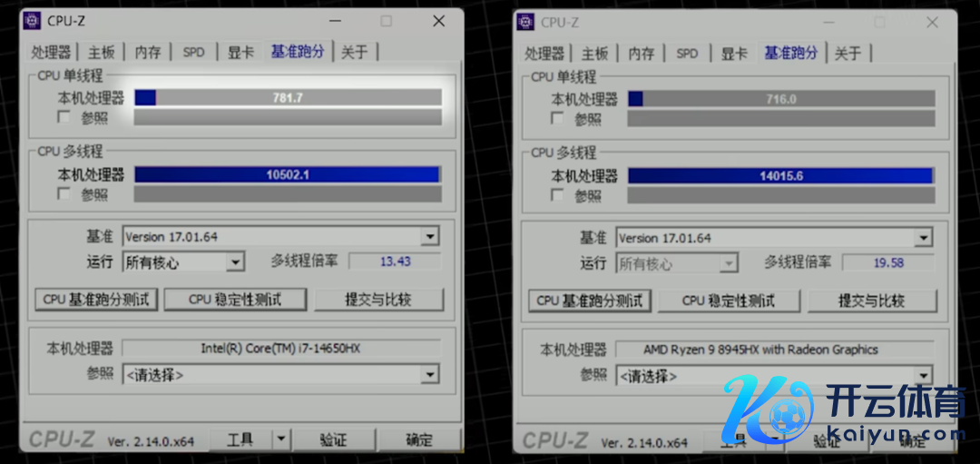This screenshot has width=980, height=464.
Task: Click the CPU-Z app icon in the left window title bar
Action: click(32, 21)
